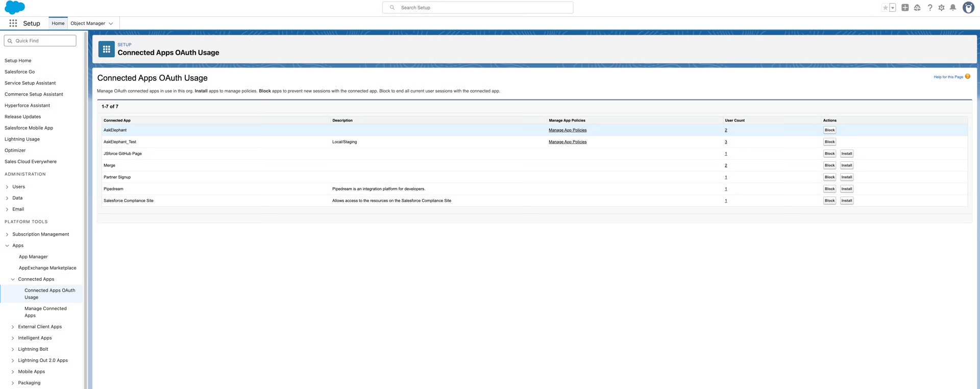Expand Lightning Bolt

tap(13, 349)
